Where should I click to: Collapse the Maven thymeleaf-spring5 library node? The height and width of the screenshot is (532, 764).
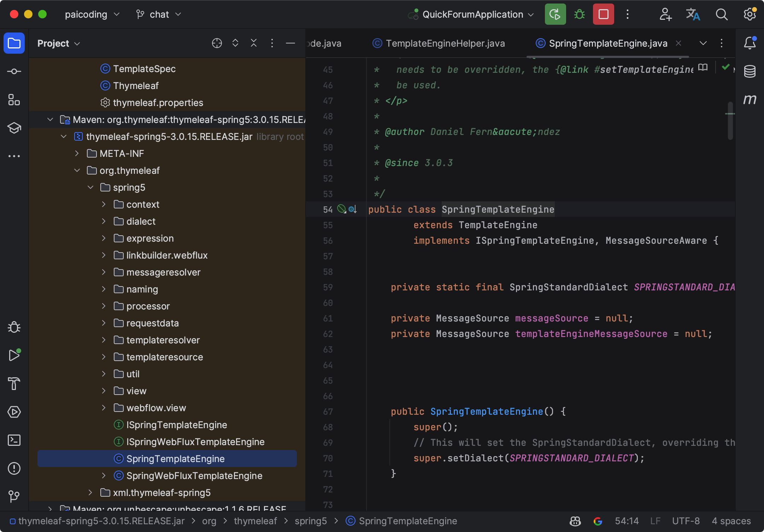click(50, 120)
